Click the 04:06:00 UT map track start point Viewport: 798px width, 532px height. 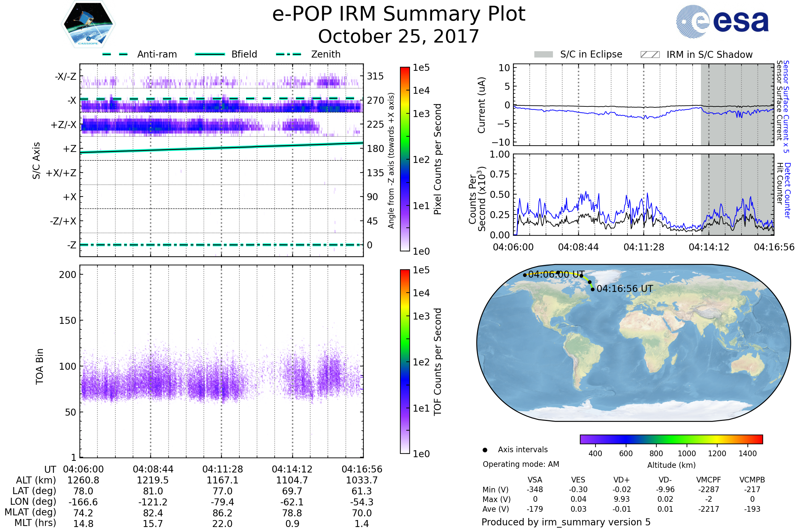pyautogui.click(x=525, y=275)
